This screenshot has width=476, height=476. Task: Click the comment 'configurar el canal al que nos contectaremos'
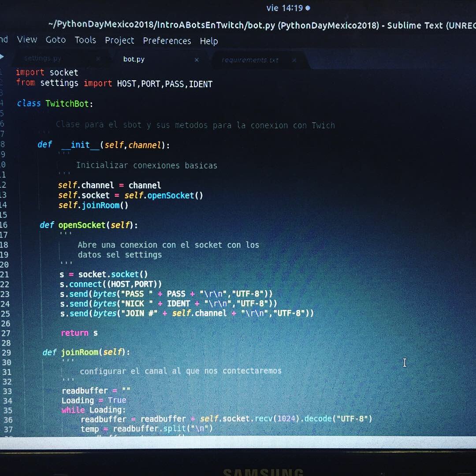pyautogui.click(x=181, y=371)
